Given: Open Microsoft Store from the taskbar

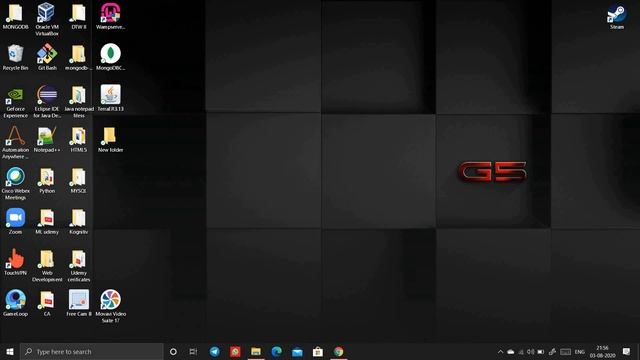Looking at the screenshot, I should coord(318,351).
